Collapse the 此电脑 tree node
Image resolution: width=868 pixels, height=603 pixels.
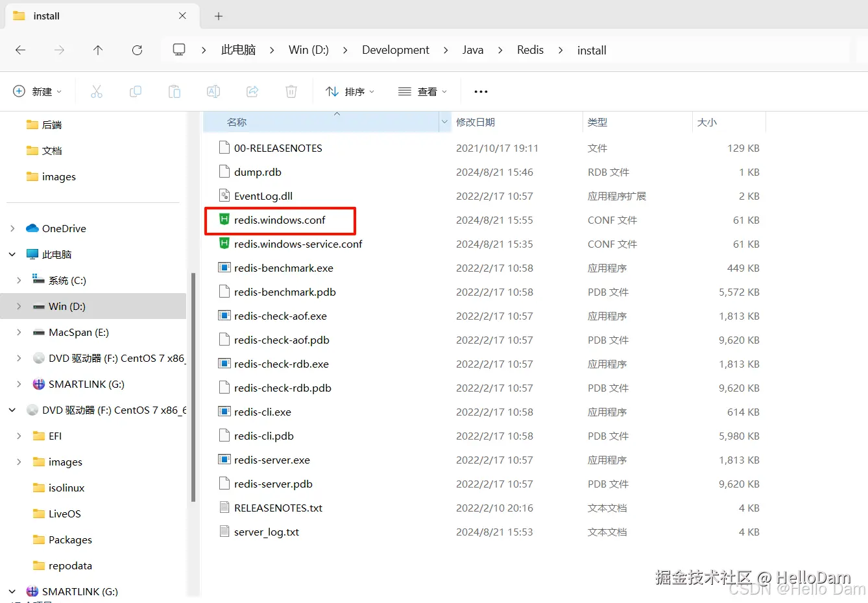click(12, 254)
